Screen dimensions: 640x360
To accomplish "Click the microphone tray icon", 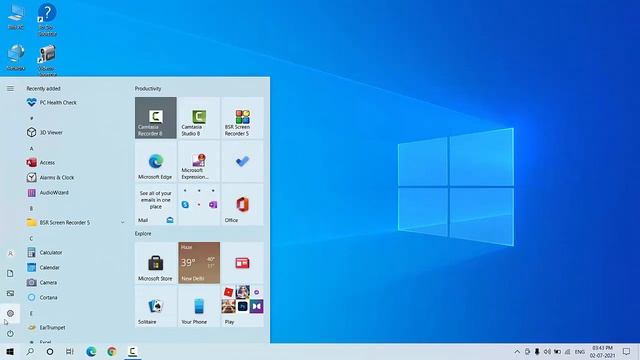I will pyautogui.click(x=537, y=351).
